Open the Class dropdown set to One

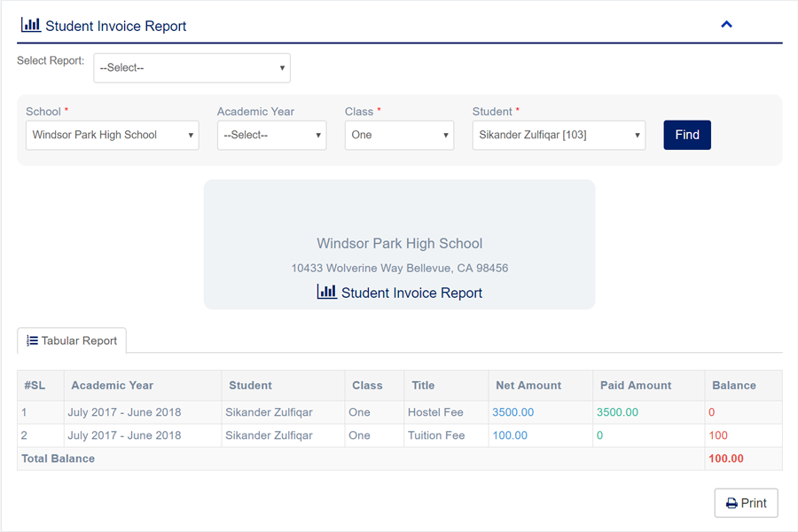click(399, 136)
